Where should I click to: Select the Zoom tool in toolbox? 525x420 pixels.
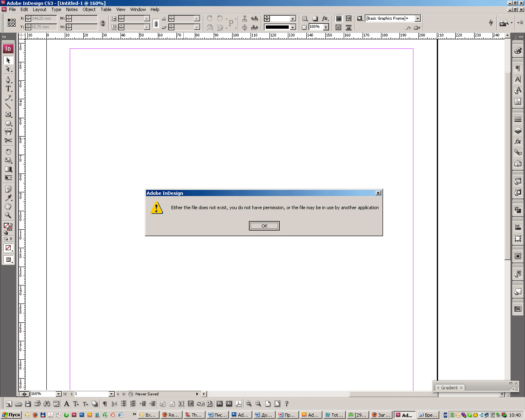(8, 215)
